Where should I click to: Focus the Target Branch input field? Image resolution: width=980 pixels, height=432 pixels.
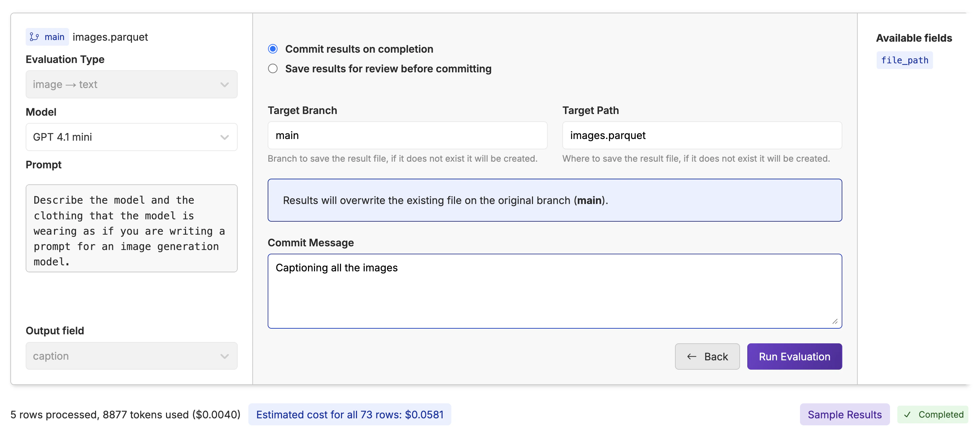coord(407,135)
